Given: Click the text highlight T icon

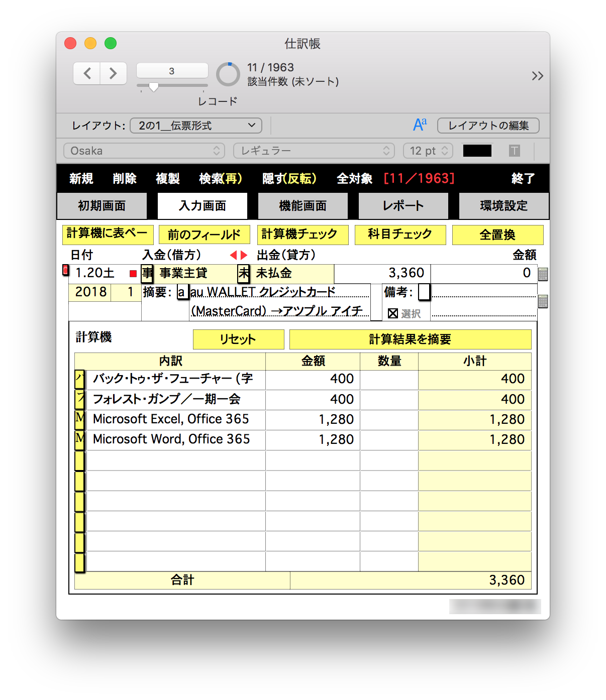Looking at the screenshot, I should 514,151.
